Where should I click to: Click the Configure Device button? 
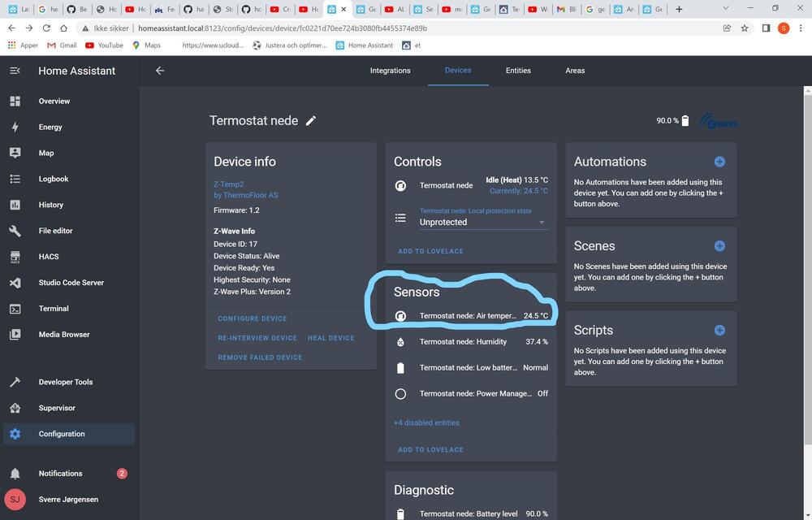[x=253, y=318]
